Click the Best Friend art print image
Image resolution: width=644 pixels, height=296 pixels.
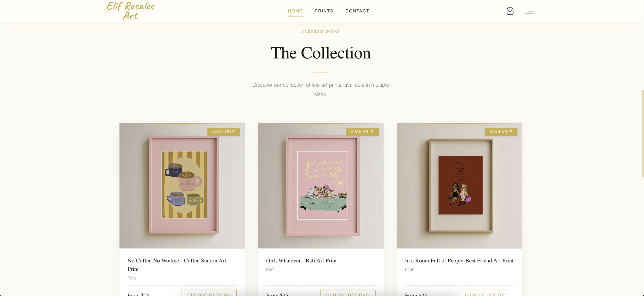coord(459,186)
